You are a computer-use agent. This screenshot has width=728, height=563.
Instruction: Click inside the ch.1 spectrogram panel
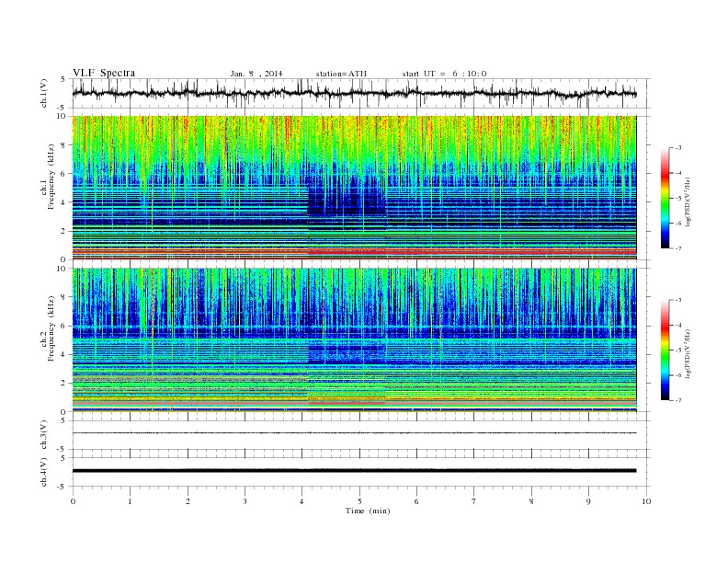354,188
